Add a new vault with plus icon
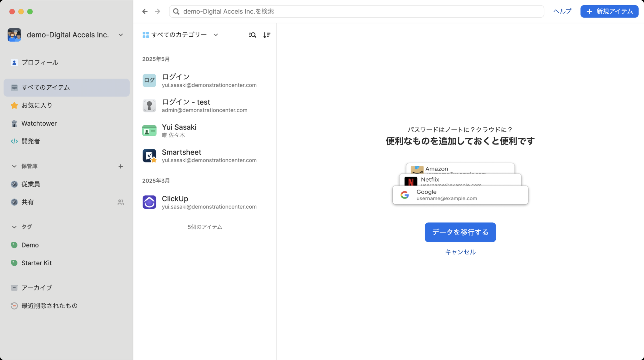This screenshot has height=360, width=644. pos(121,166)
